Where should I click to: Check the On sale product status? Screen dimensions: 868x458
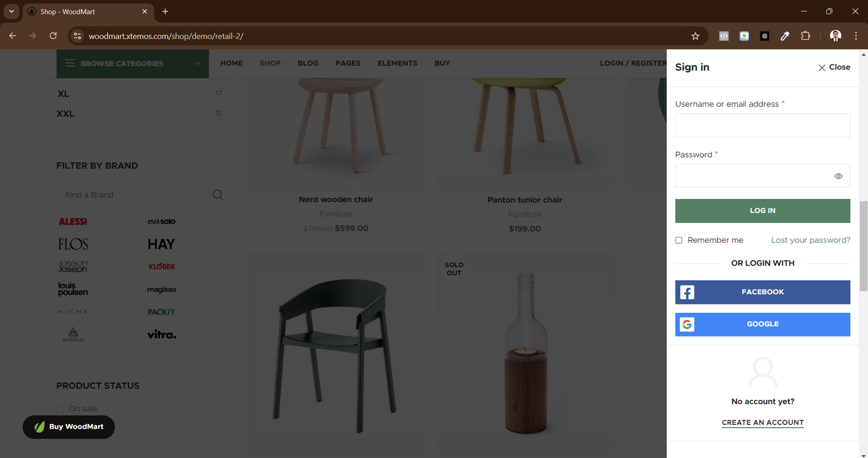(x=60, y=409)
